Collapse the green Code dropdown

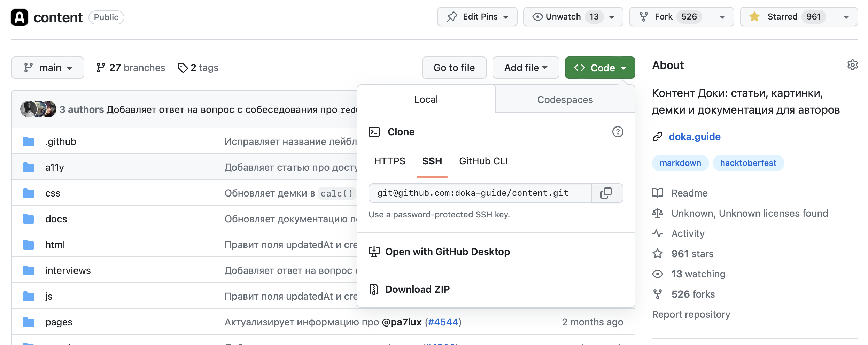(x=600, y=68)
